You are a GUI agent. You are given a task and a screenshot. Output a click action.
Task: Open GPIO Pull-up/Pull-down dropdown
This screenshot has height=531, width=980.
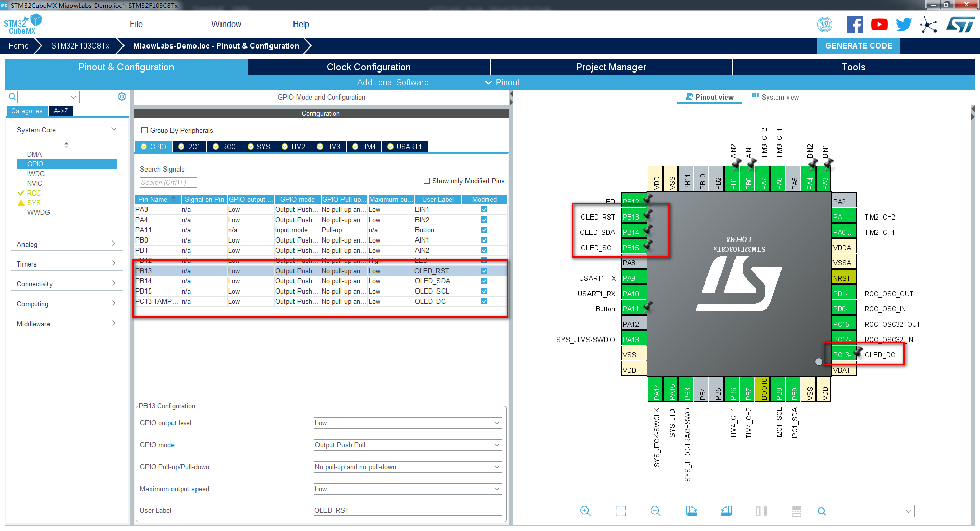tap(408, 467)
